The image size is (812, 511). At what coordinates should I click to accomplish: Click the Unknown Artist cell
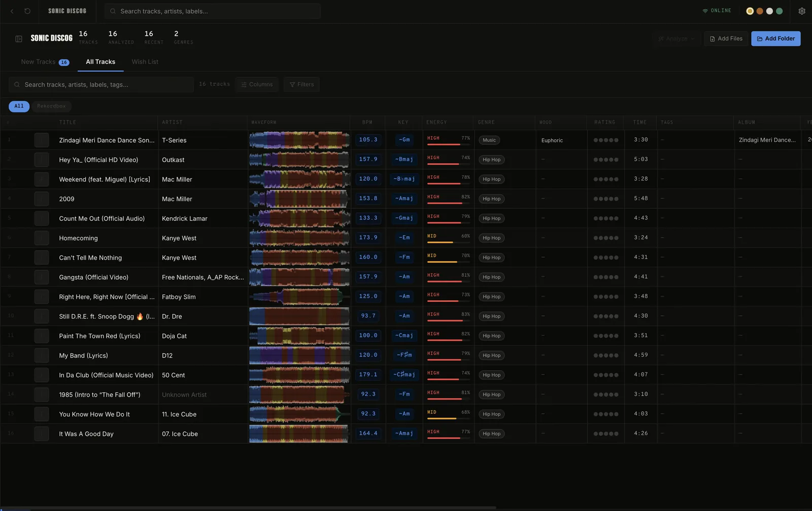tap(184, 395)
